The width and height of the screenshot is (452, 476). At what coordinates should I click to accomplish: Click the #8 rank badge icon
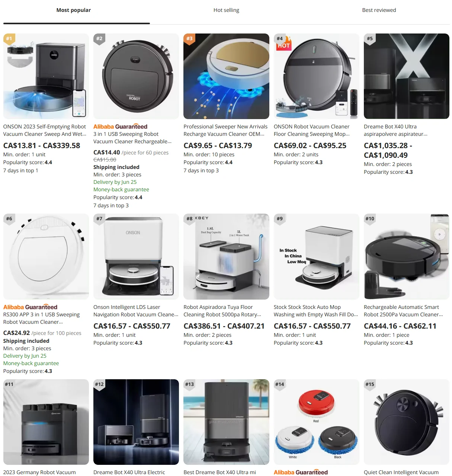[x=189, y=219]
